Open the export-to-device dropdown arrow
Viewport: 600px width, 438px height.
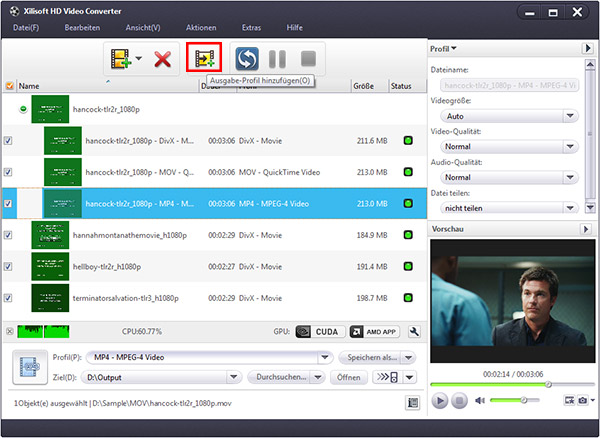pyautogui.click(x=409, y=378)
